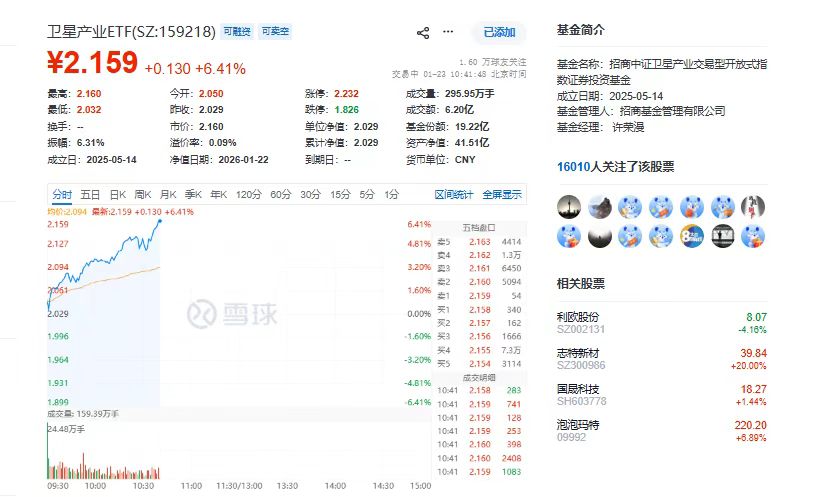Click the 基金简介 heading
Screen dimensions: 814x497
(x=580, y=30)
